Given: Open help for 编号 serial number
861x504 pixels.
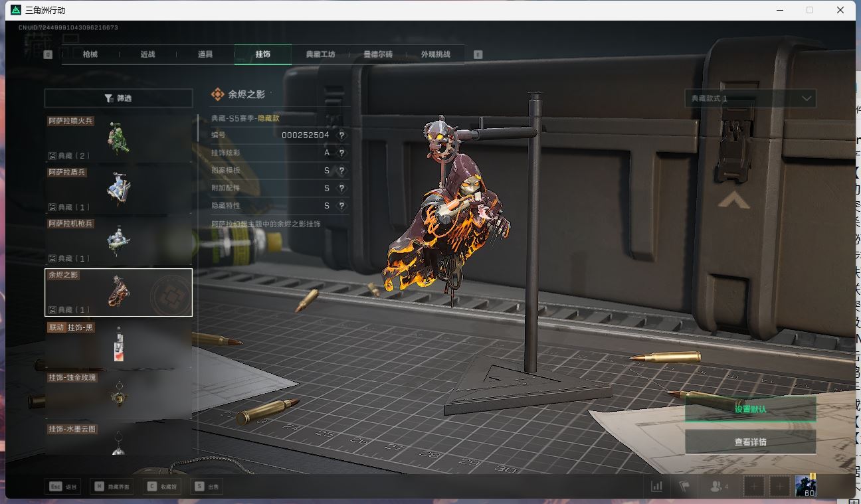Looking at the screenshot, I should 341,135.
